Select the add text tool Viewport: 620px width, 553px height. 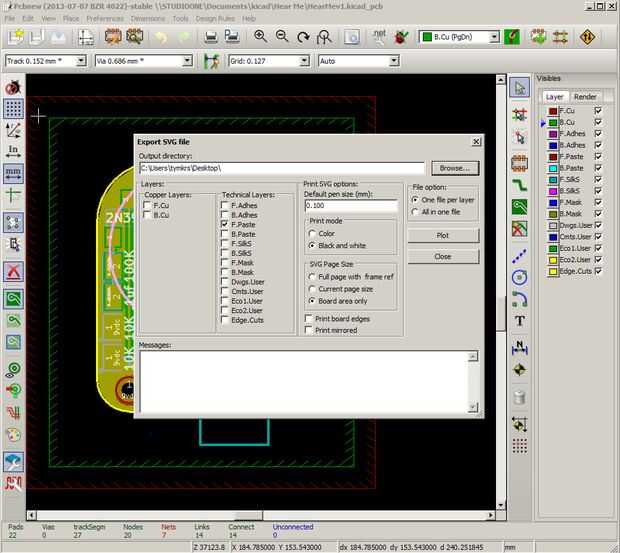pyautogui.click(x=520, y=321)
